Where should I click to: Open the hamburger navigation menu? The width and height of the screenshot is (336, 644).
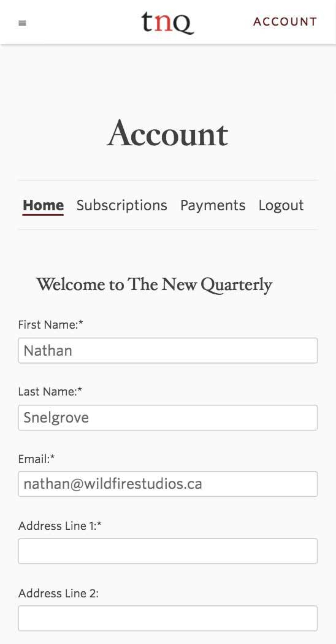pos(22,23)
